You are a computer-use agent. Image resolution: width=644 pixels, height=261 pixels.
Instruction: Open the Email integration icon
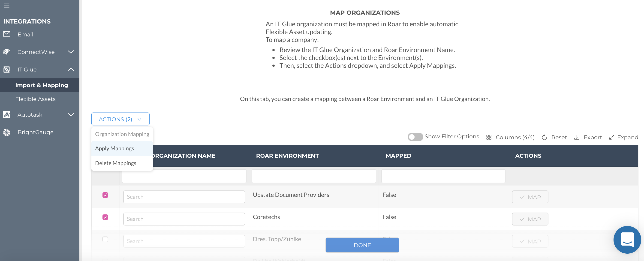[x=7, y=34]
